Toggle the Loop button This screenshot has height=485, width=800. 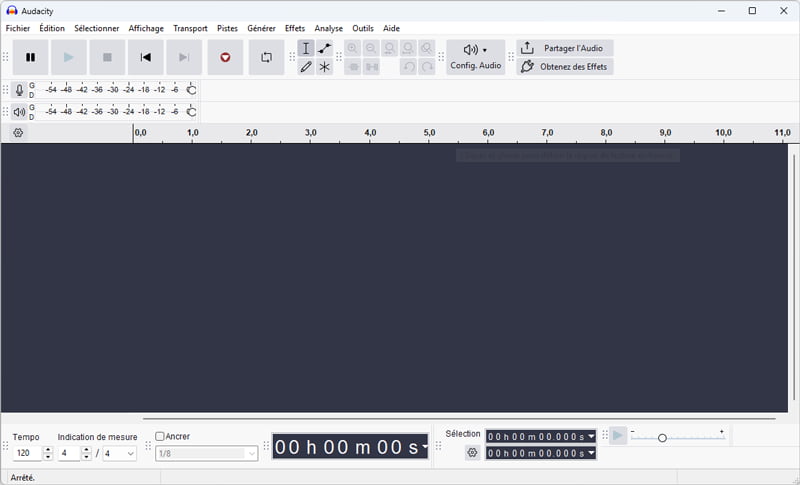tap(266, 57)
